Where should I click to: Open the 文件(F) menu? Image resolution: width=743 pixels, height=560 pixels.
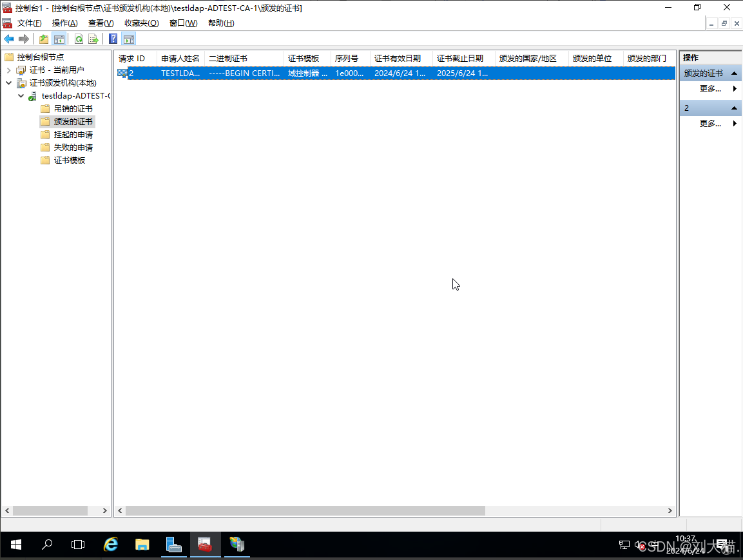[29, 23]
